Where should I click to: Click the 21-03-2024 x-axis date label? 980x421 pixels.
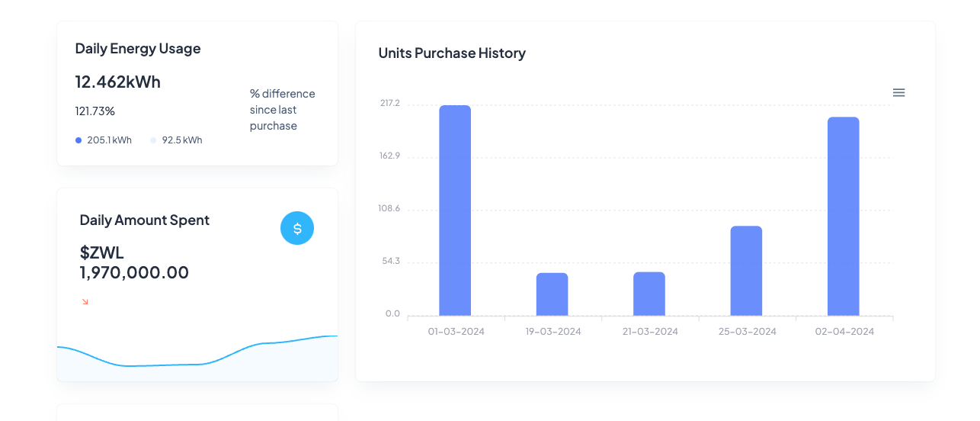[650, 332]
